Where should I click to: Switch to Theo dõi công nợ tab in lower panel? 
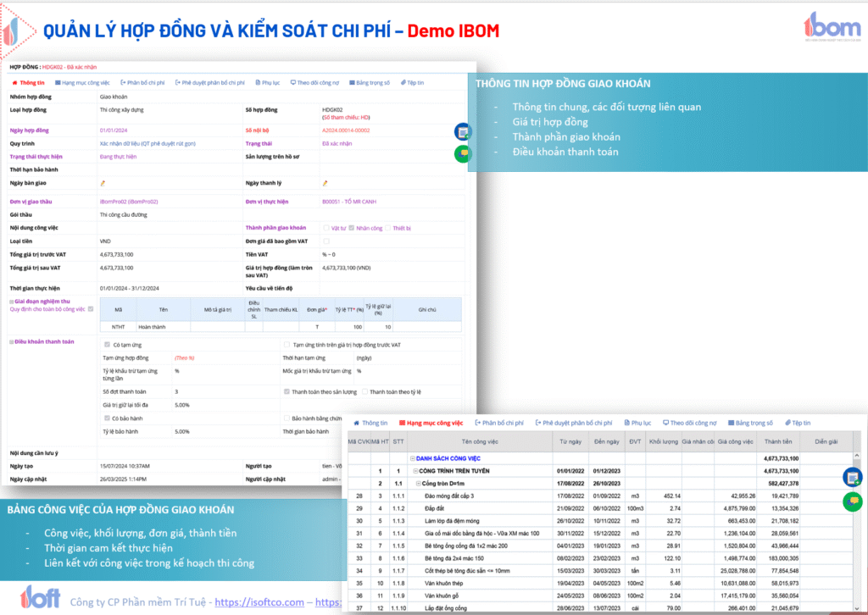point(689,422)
